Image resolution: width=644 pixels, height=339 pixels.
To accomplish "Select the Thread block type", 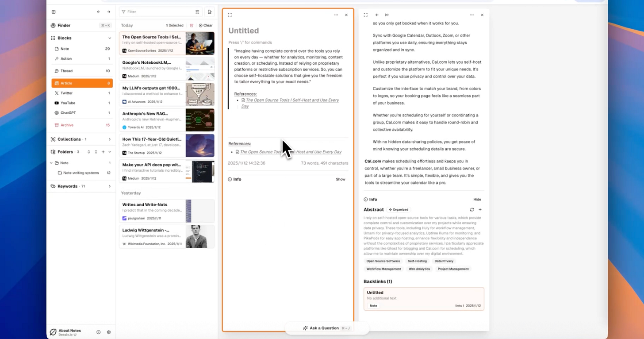I will click(82, 71).
